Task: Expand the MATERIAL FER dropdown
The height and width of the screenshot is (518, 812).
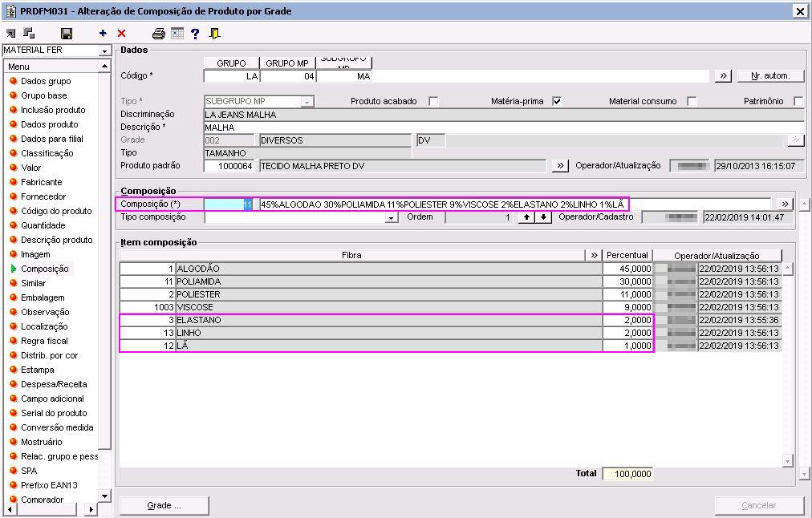Action: tap(104, 51)
